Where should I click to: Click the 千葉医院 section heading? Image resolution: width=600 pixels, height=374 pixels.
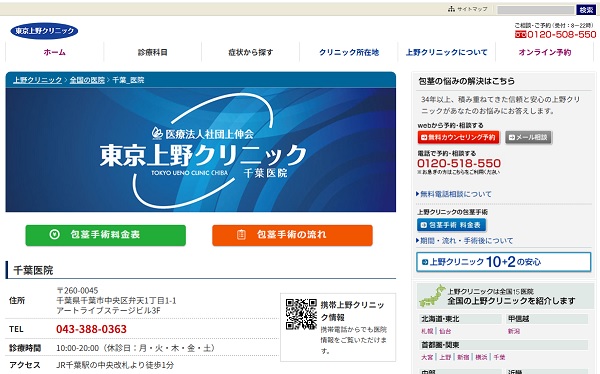(x=33, y=271)
